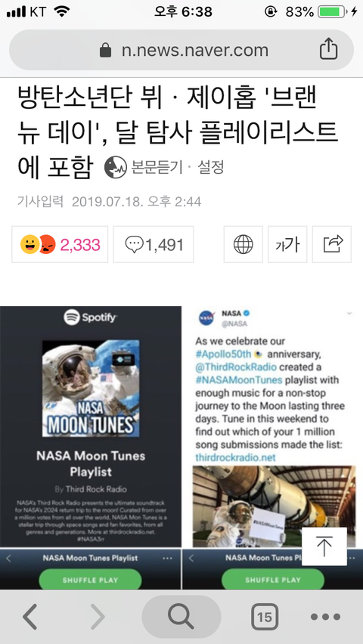
Task: Tap the n.news.naver.com address field
Action: click(x=181, y=50)
